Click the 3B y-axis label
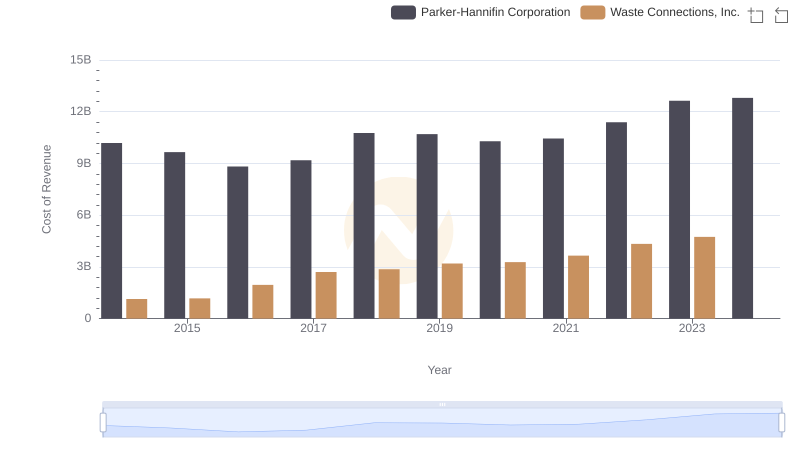This screenshot has height=461, width=800. click(84, 266)
